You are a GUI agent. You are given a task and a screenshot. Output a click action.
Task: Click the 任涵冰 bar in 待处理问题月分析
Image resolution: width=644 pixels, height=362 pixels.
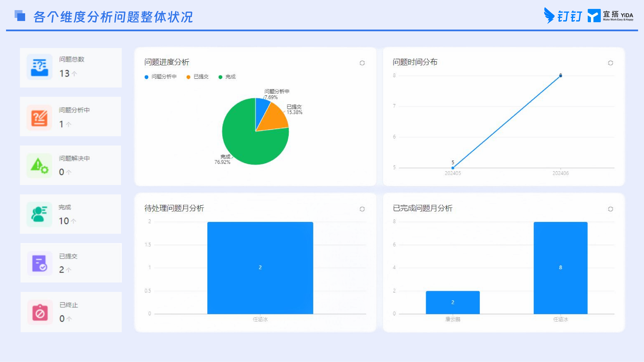click(x=260, y=268)
